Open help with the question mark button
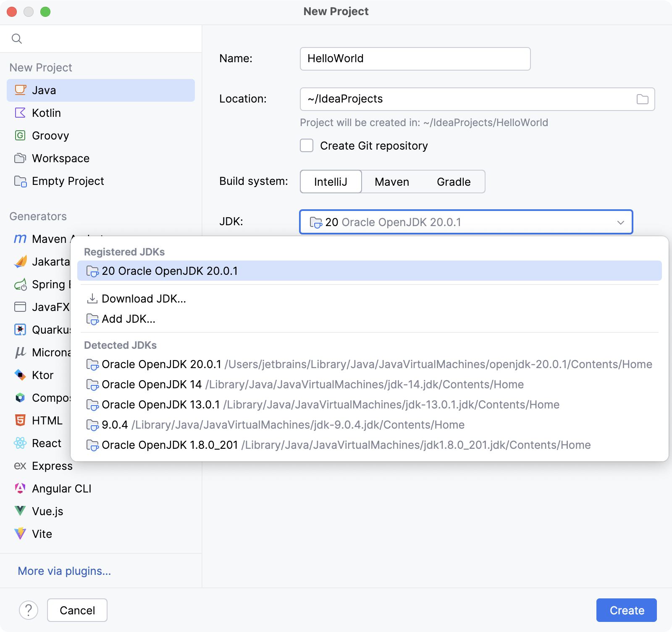 coord(29,610)
